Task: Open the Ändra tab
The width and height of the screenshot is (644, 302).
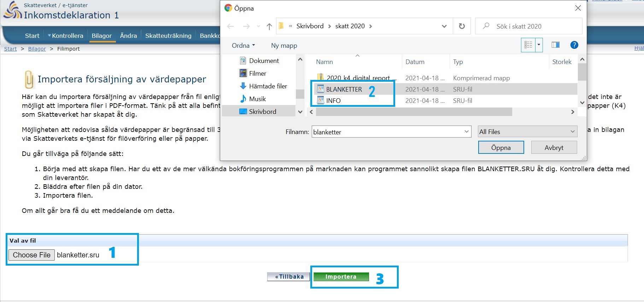Action: (x=128, y=36)
